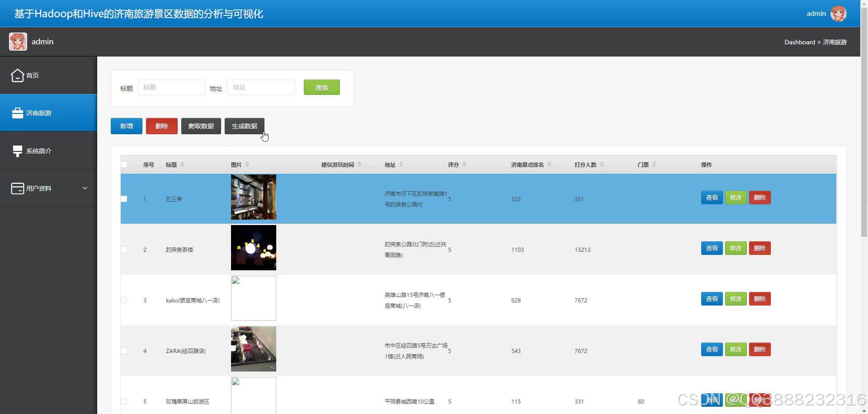
Task: Open 系统简介 from the sidebar
Action: [18, 151]
